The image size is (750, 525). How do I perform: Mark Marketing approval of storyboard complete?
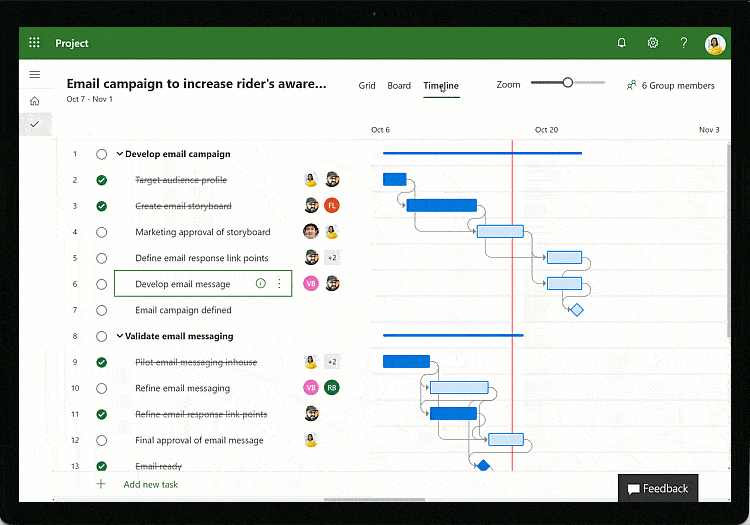[101, 232]
